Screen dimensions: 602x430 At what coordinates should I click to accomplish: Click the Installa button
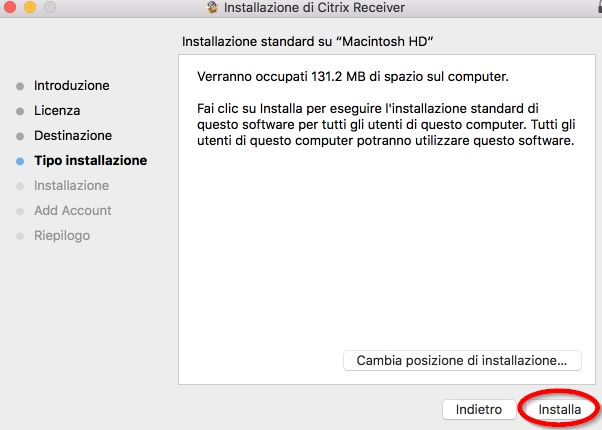click(560, 410)
